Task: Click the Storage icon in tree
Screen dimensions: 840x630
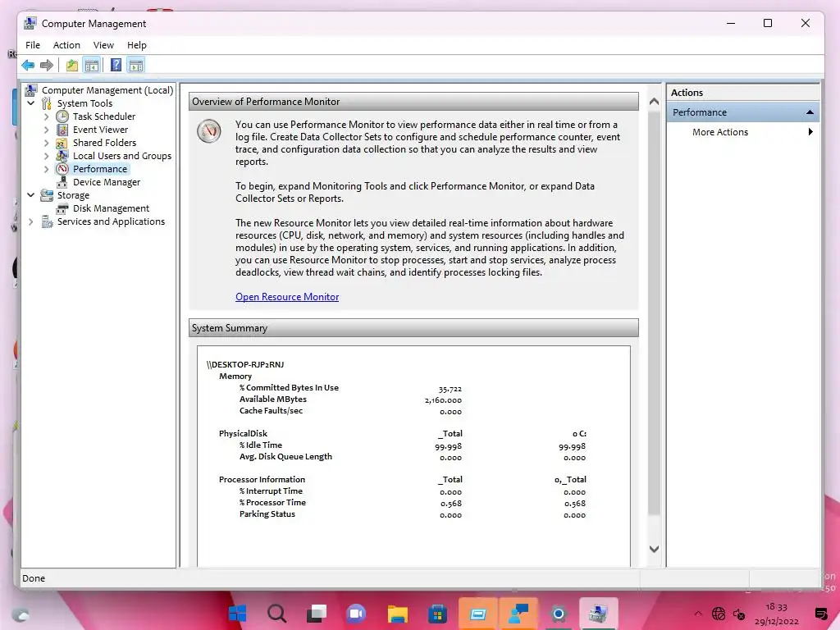Action: point(47,195)
